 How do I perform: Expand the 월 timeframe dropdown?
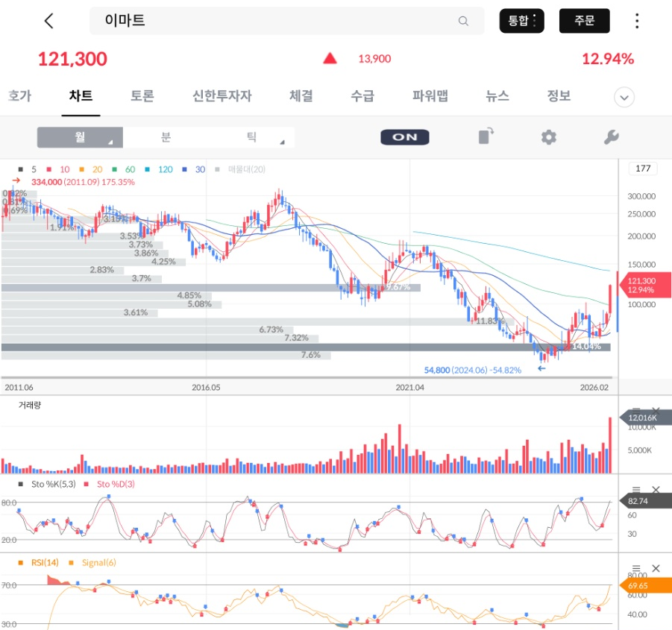[x=81, y=137]
